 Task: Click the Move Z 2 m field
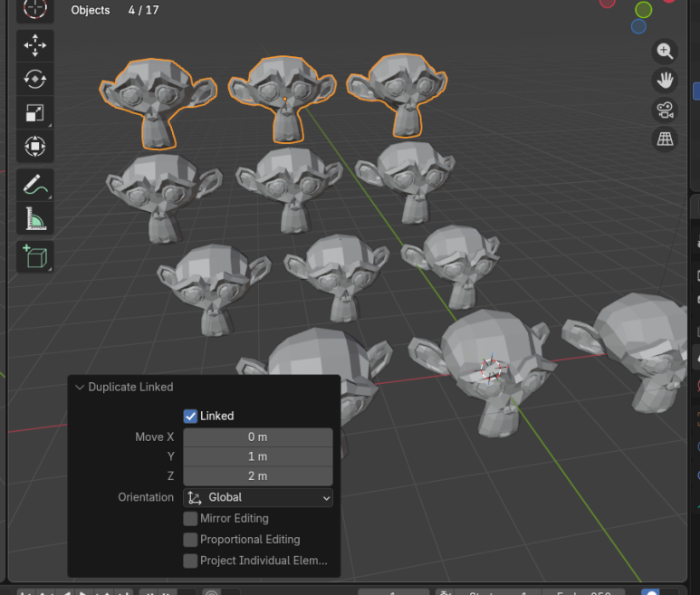click(257, 476)
